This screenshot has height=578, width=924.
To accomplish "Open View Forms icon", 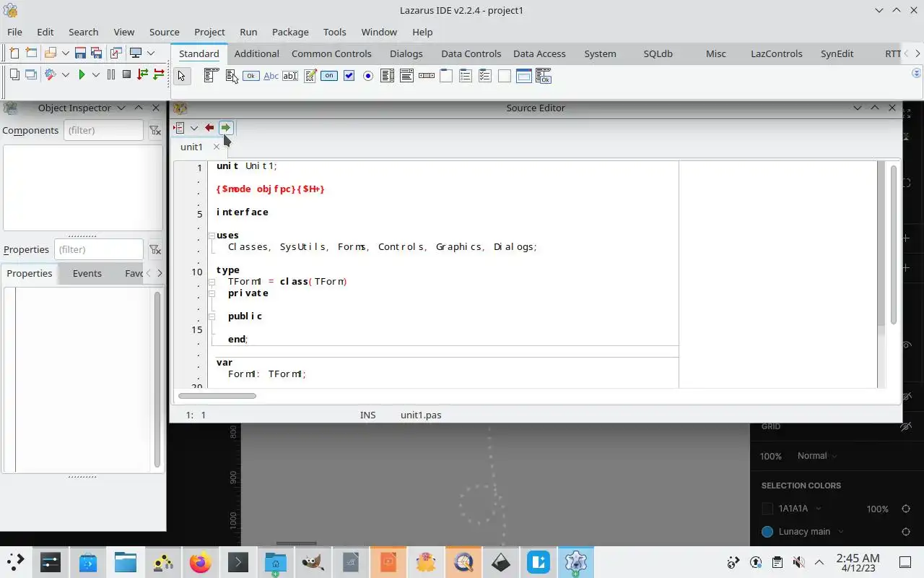I will pos(31,74).
